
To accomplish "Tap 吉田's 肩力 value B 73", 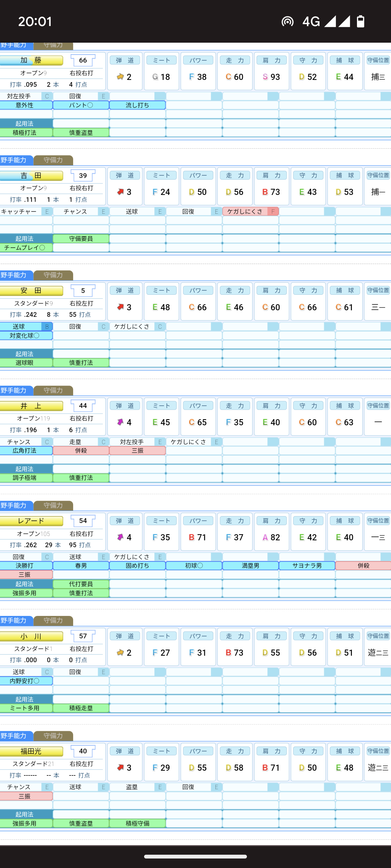I will tap(271, 192).
